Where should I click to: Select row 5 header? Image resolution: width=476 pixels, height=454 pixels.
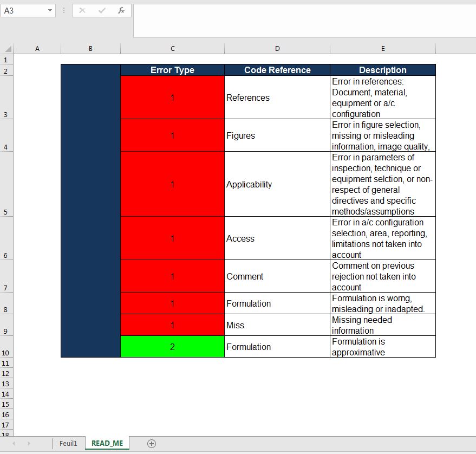tap(6, 212)
